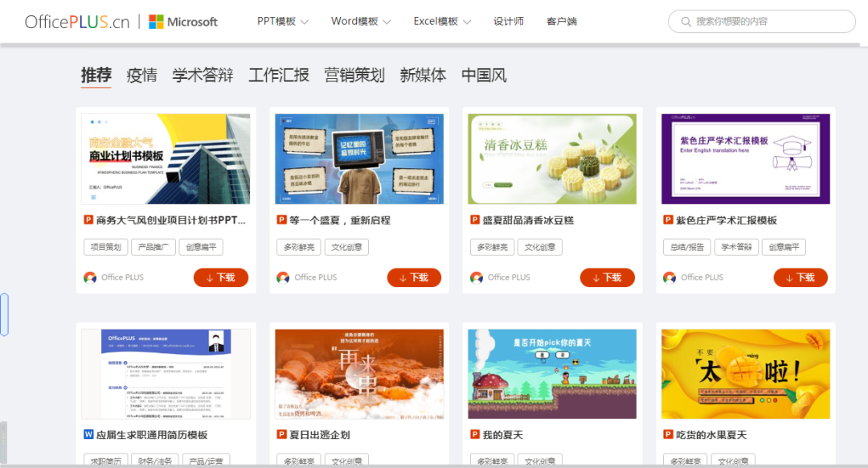868x468 pixels.
Task: Click PowerPoint icon beside 盛夏甜品清香冰豆糕
Action: [475, 220]
